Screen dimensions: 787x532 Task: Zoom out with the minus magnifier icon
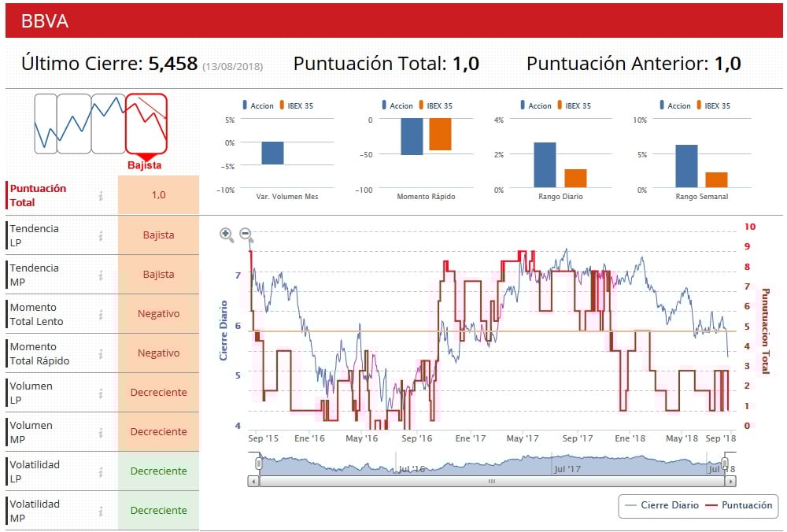coord(246,235)
